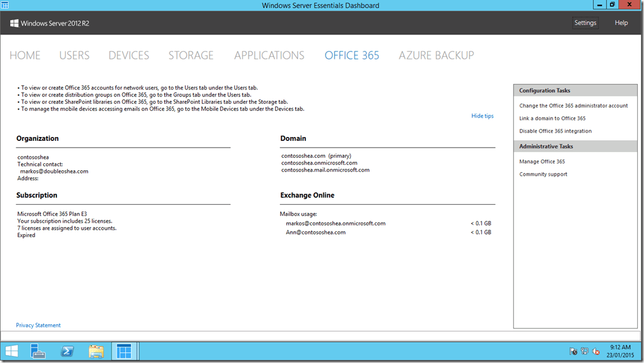Switch to the HOME tab
The image size is (644, 363).
coord(24,55)
